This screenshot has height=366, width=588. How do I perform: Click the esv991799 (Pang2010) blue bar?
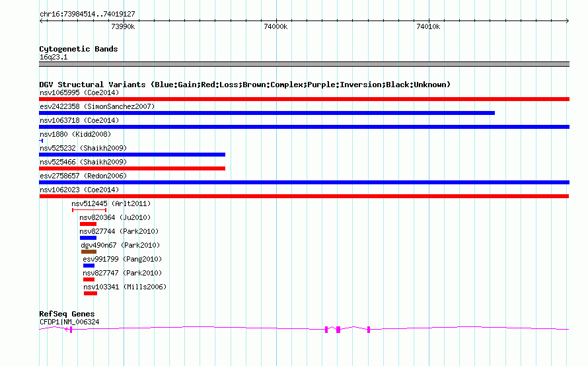click(x=89, y=266)
